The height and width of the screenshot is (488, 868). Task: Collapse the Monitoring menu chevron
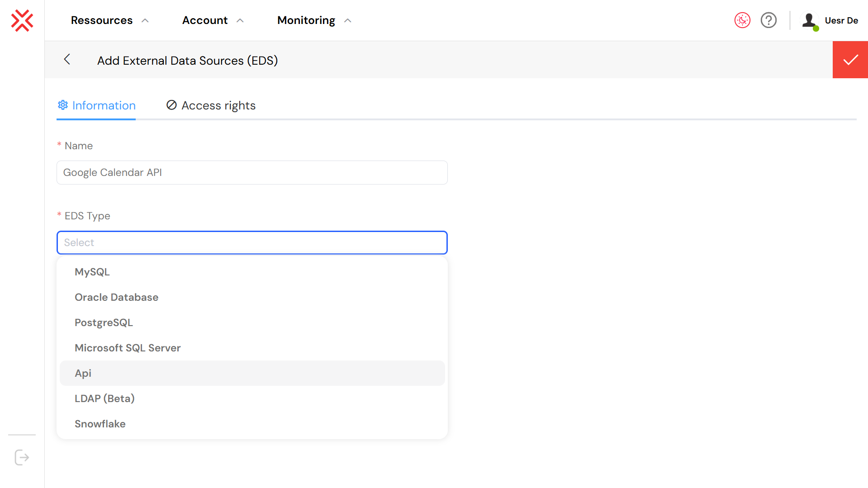coord(347,20)
